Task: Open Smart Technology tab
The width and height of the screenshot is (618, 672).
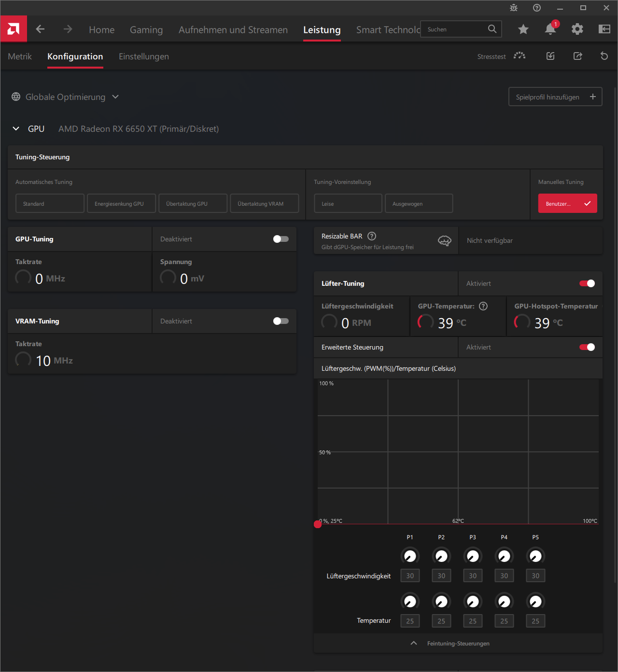Action: pos(388,30)
